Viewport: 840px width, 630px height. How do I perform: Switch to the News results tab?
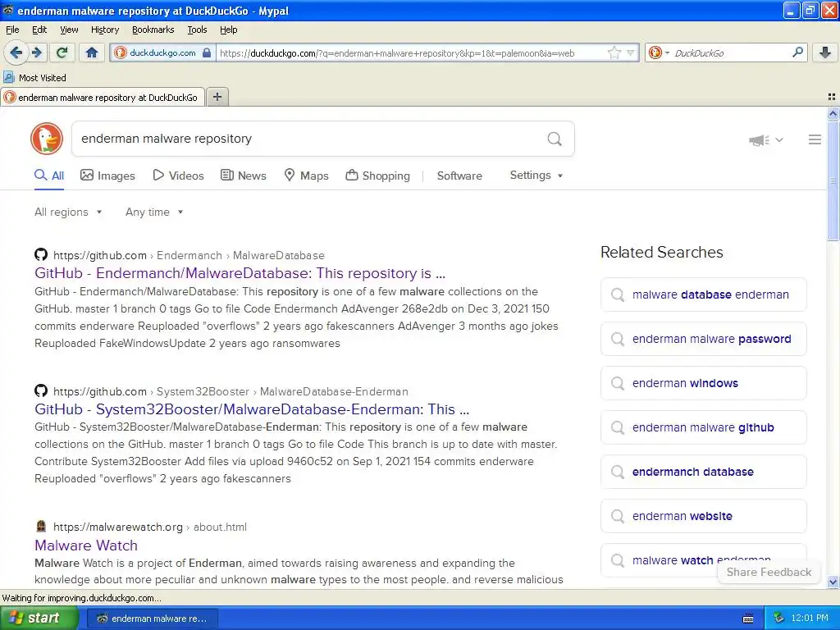(244, 176)
